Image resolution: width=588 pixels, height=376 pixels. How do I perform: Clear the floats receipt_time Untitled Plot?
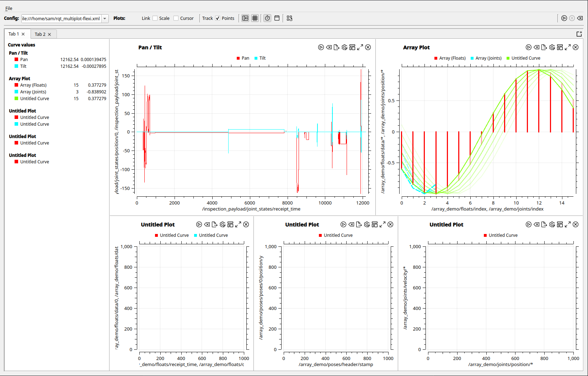click(207, 224)
